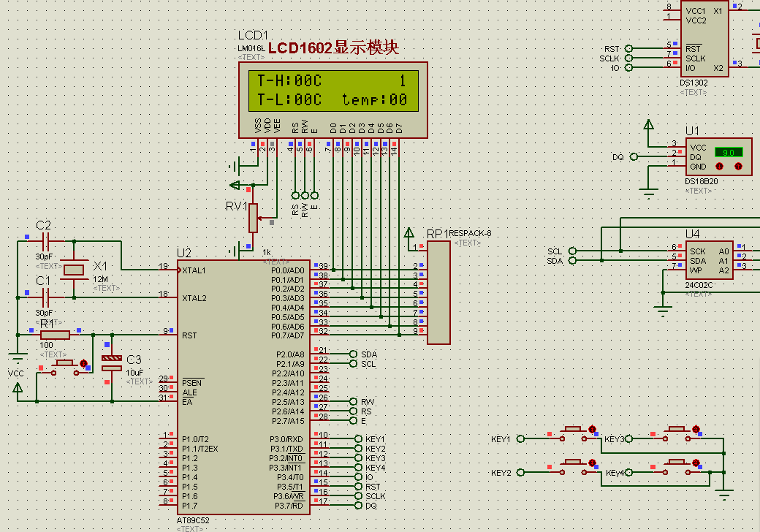The width and height of the screenshot is (760, 532).
Task: Select resistor R1 symbol
Action: pos(55,334)
